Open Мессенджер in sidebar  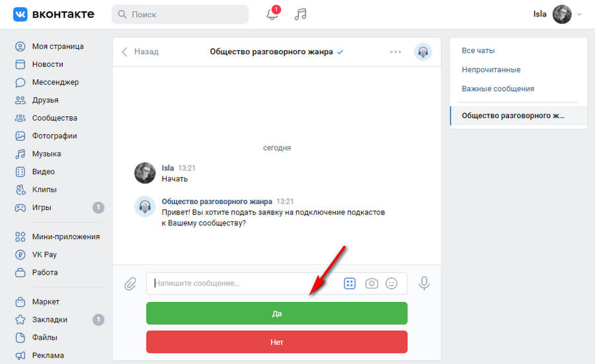click(55, 82)
